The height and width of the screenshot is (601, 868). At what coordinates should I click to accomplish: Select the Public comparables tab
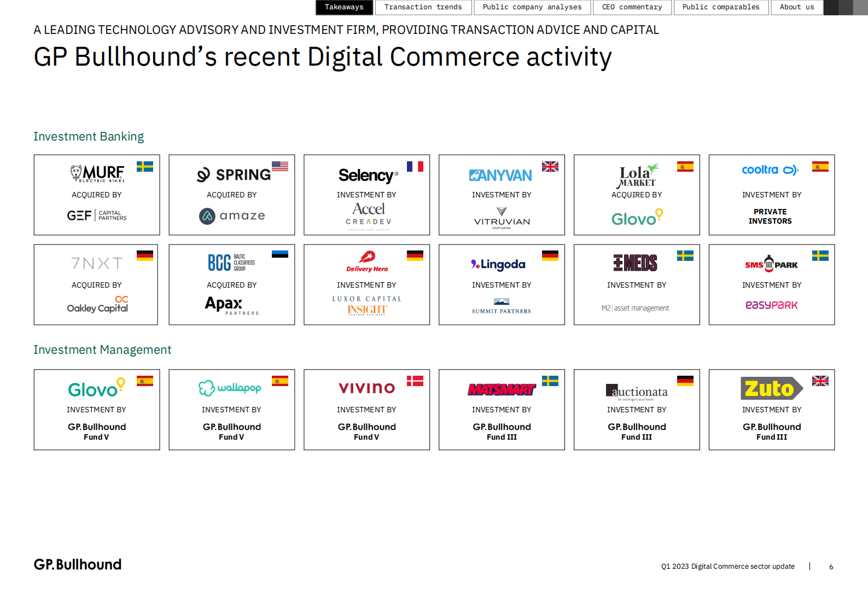pos(720,7)
